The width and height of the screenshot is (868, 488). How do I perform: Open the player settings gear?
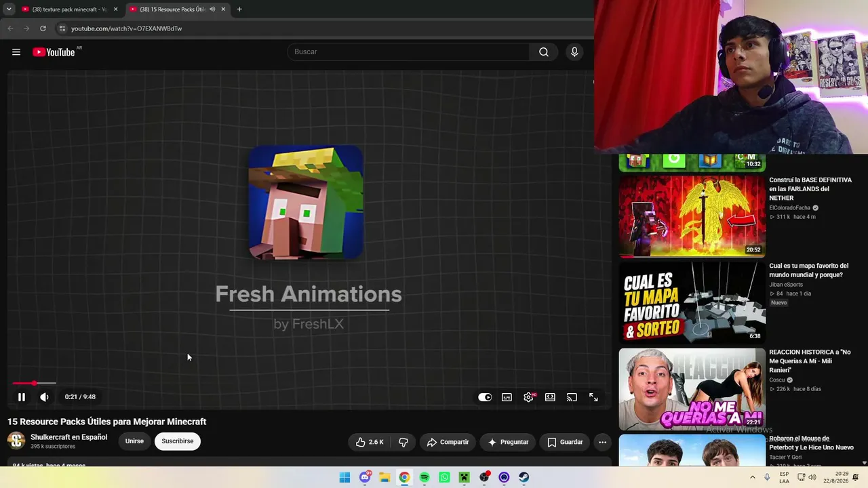click(529, 397)
